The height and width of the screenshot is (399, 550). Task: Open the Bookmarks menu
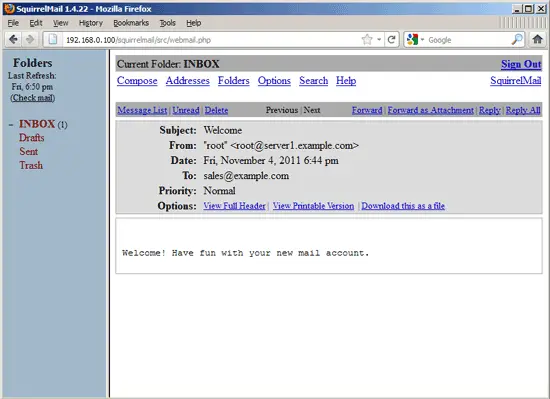click(131, 23)
